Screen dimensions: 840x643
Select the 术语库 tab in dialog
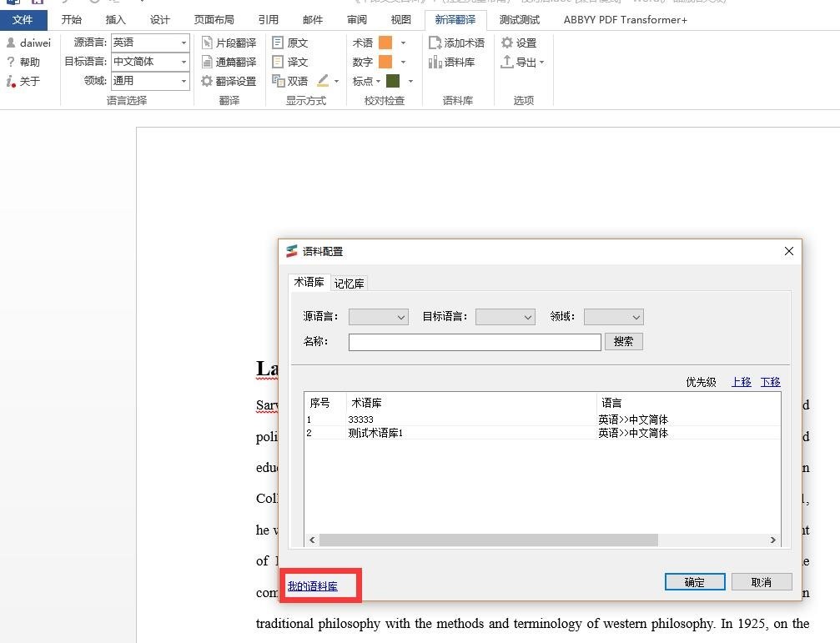(x=309, y=282)
